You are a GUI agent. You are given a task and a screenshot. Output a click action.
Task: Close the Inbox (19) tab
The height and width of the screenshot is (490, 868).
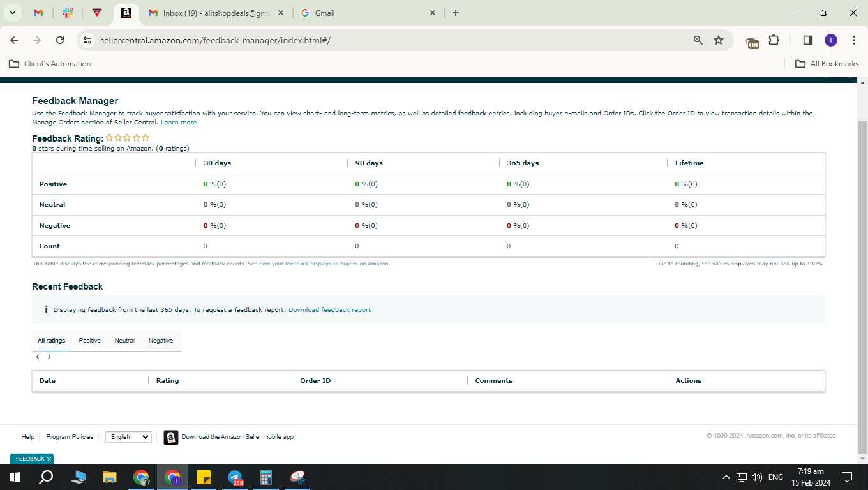click(x=281, y=13)
